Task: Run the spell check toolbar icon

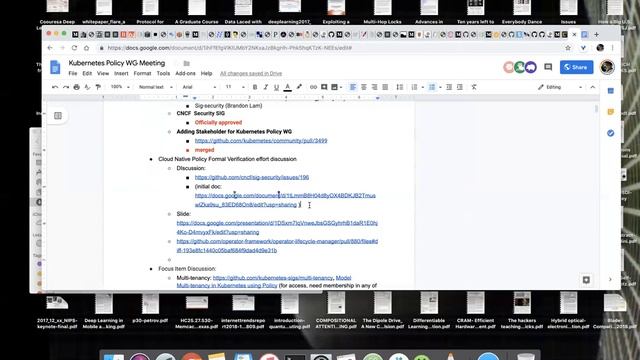Action: pyautogui.click(x=87, y=87)
